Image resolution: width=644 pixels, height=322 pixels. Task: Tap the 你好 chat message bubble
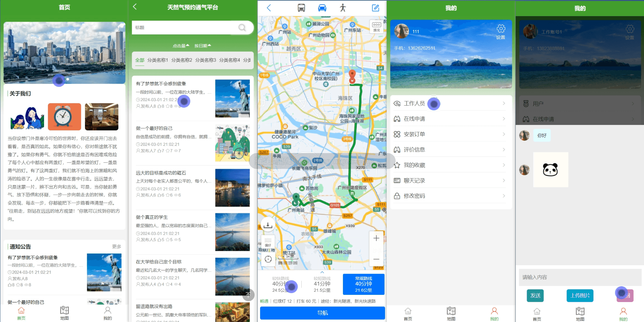click(542, 136)
